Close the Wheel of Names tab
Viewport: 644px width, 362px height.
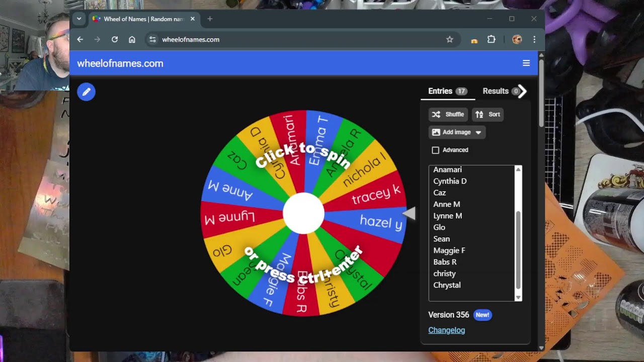click(192, 19)
